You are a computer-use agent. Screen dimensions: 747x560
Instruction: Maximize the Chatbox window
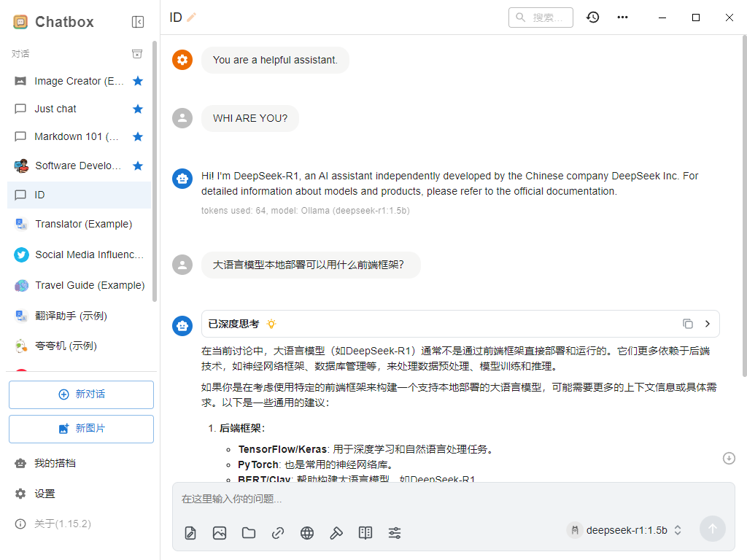coord(695,17)
